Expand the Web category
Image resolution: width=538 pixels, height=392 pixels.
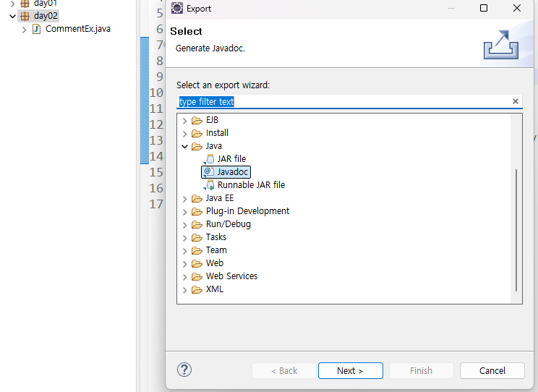coord(184,264)
